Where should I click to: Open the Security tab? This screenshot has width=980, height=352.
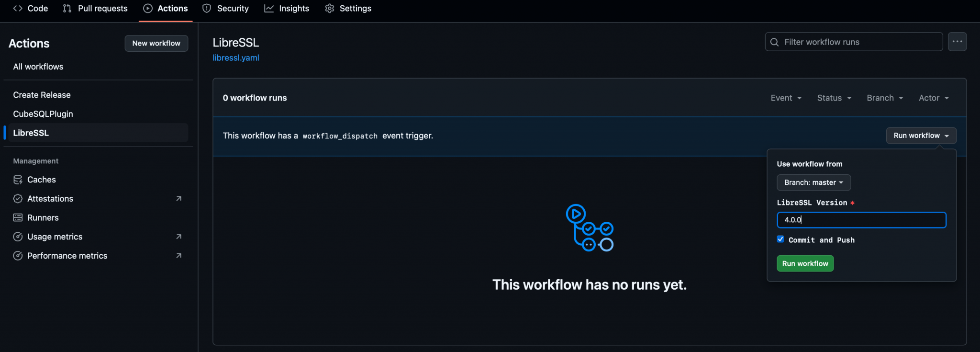click(x=225, y=9)
